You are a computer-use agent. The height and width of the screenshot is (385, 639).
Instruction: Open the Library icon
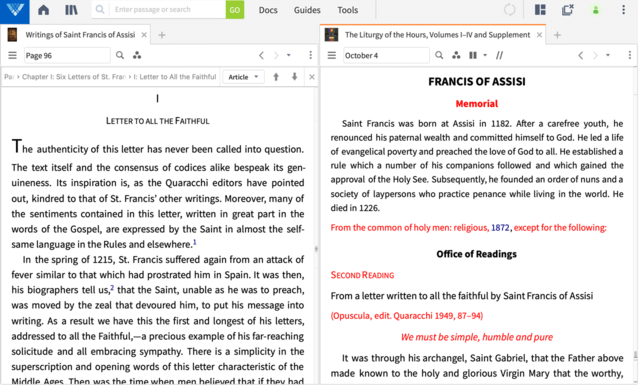pos(71,10)
